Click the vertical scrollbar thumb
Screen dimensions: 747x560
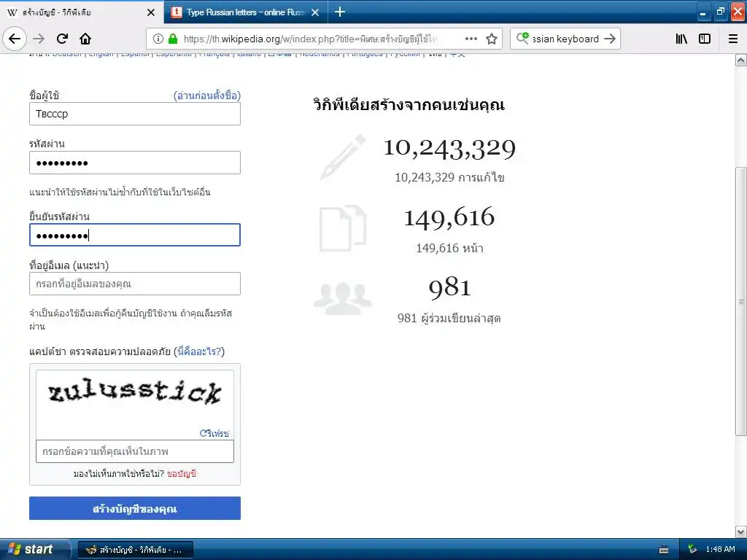click(741, 301)
